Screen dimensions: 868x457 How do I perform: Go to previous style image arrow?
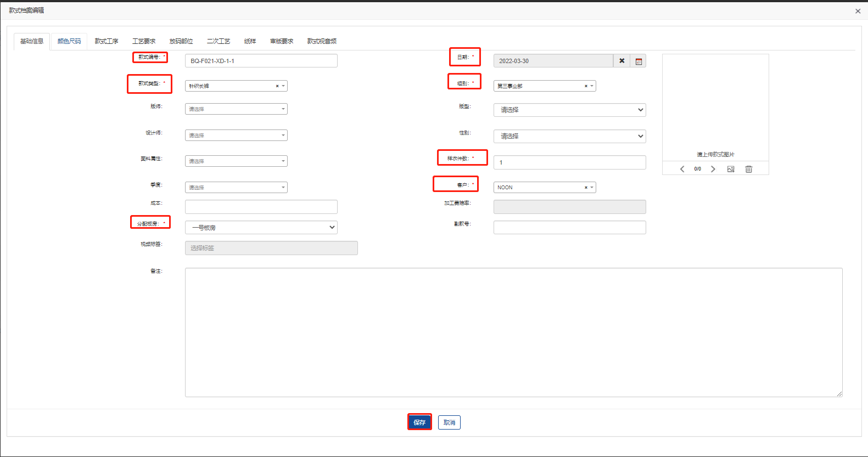point(682,169)
